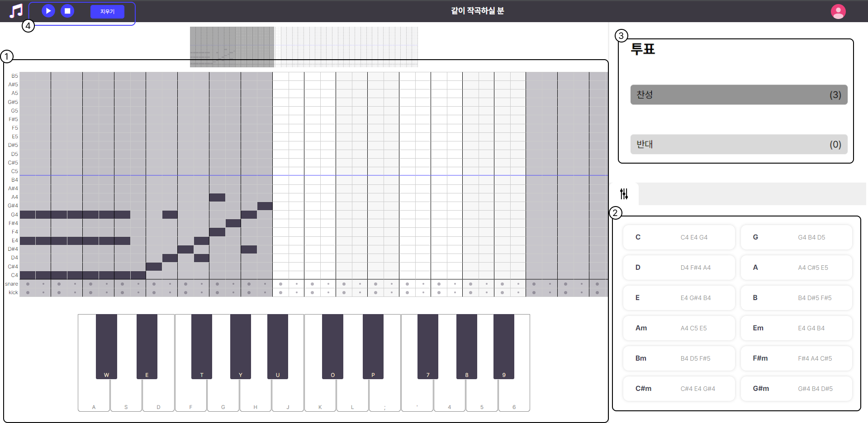
Task: Start playback with the play button
Action: point(48,11)
